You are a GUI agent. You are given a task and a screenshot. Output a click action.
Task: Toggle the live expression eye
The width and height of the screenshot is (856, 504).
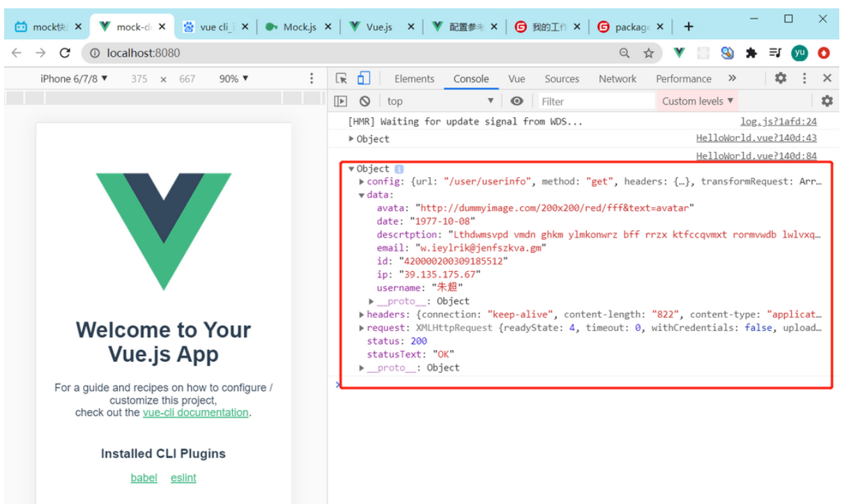(517, 101)
